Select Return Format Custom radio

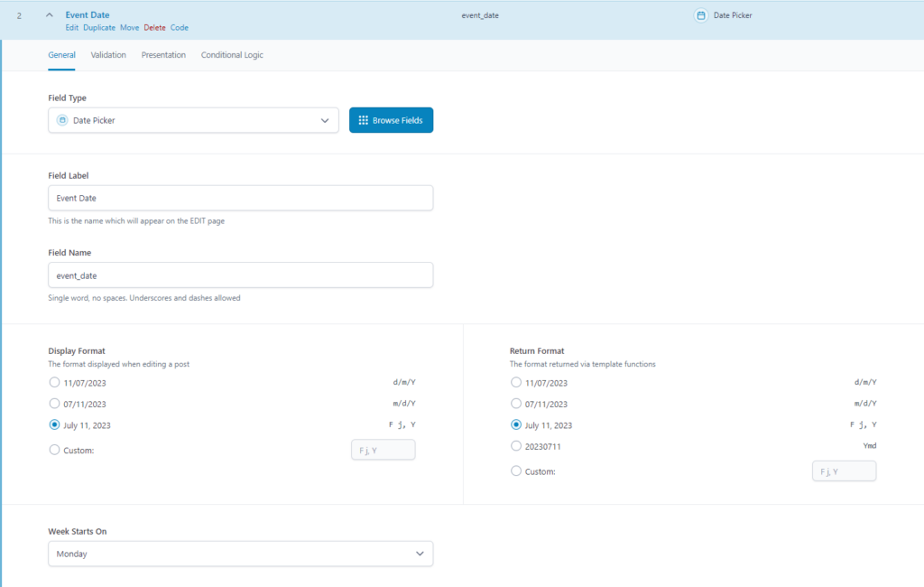tap(515, 471)
